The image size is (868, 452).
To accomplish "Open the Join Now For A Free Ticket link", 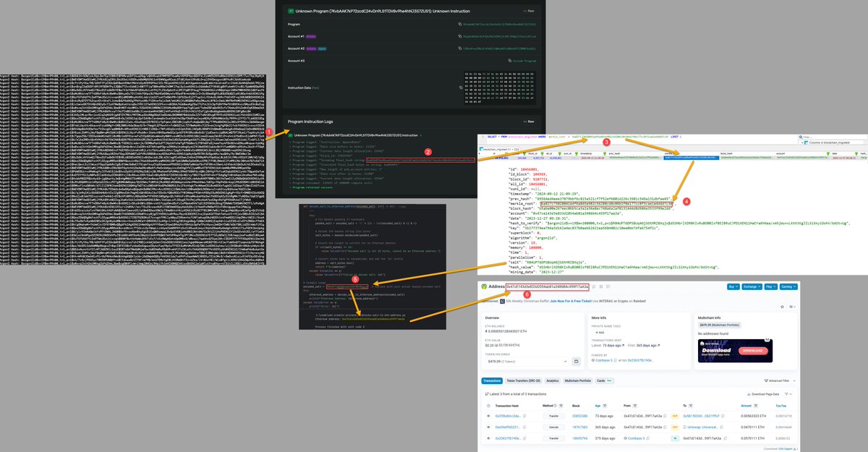I will click(571, 301).
